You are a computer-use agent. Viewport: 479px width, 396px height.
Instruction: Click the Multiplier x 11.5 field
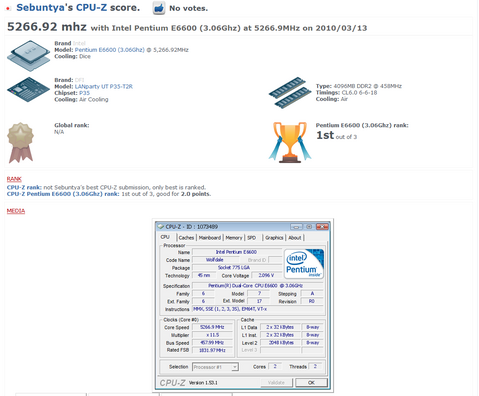(212, 335)
